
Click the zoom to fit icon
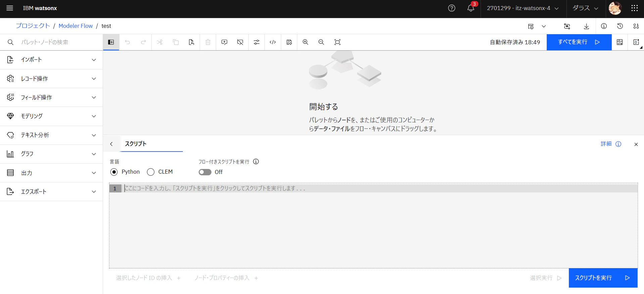pos(338,42)
